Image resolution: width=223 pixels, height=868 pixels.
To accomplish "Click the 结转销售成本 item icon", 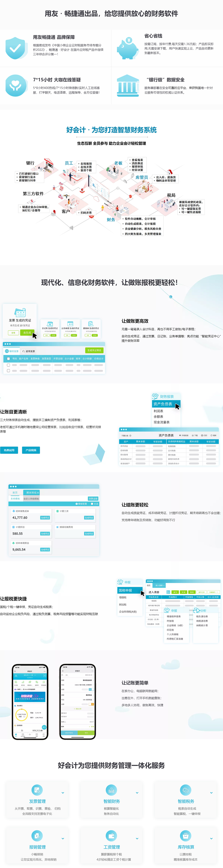I will 13,511.
